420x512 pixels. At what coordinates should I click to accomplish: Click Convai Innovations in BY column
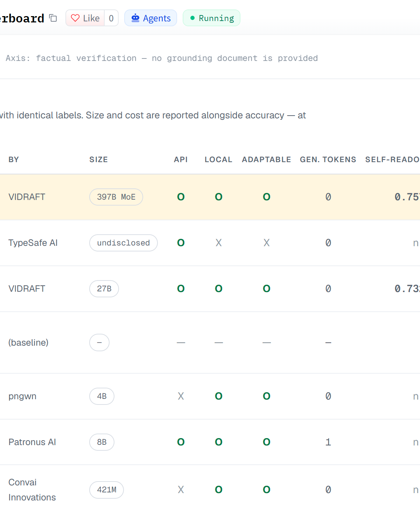click(32, 490)
